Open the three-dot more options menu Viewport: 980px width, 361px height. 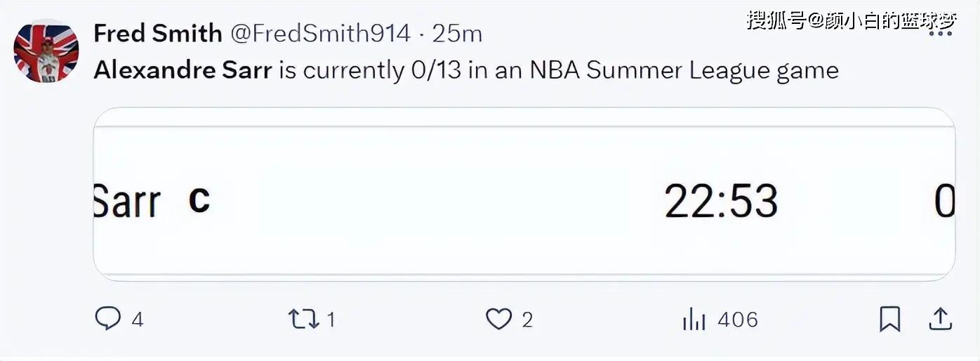click(939, 34)
